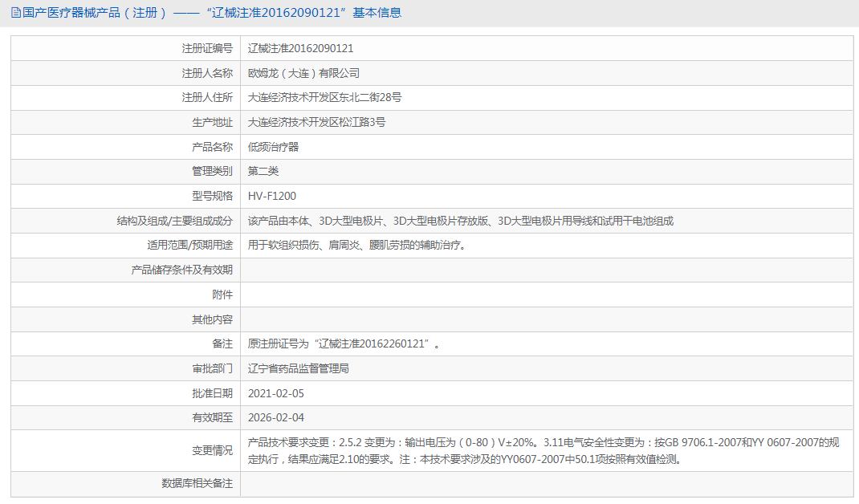
Task: Click label 产品名称
Action: click(212, 147)
